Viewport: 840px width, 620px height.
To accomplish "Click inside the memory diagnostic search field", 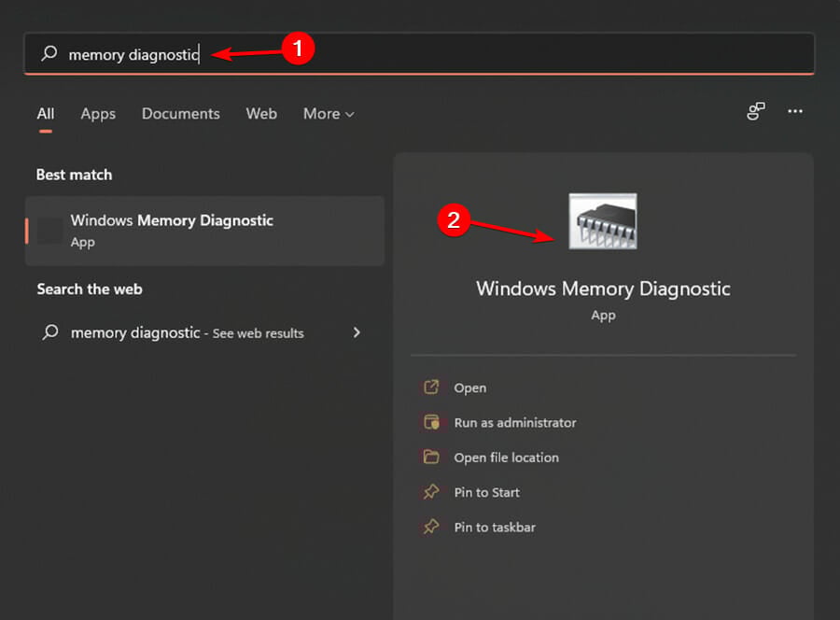I will pyautogui.click(x=419, y=53).
